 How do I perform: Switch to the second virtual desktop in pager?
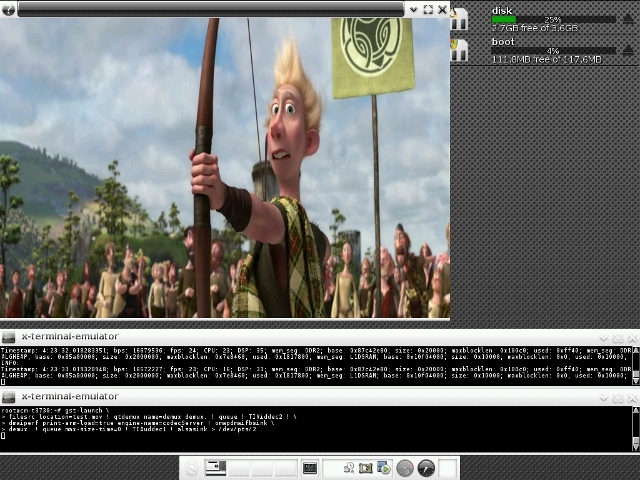click(239, 468)
